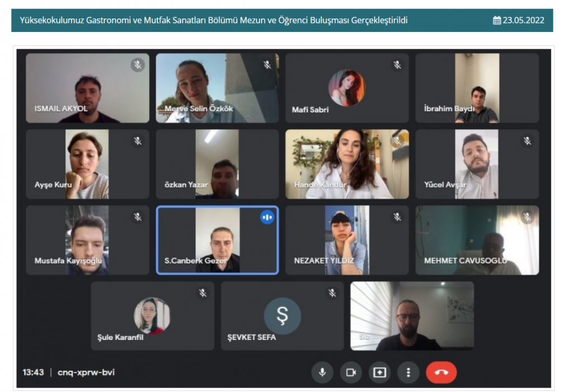The width and height of the screenshot is (563, 392).
Task: Click the muted mic icon on Mafi Sabri tile
Action: tap(397, 65)
